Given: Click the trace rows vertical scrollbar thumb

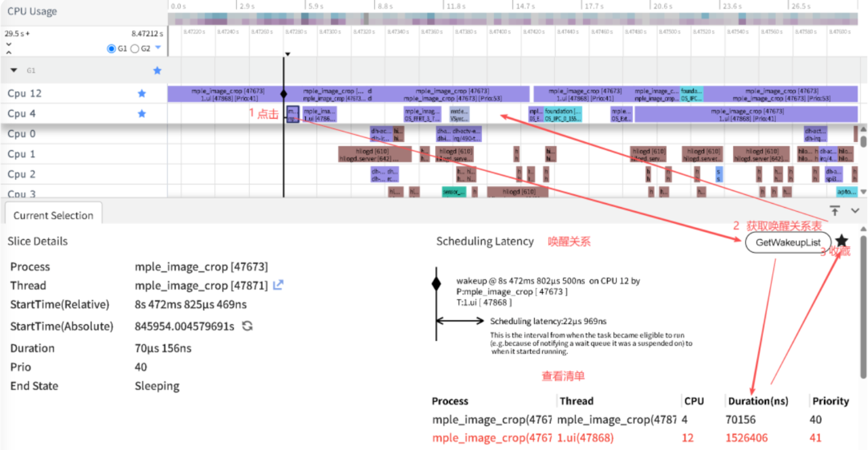Looking at the screenshot, I should (863, 140).
